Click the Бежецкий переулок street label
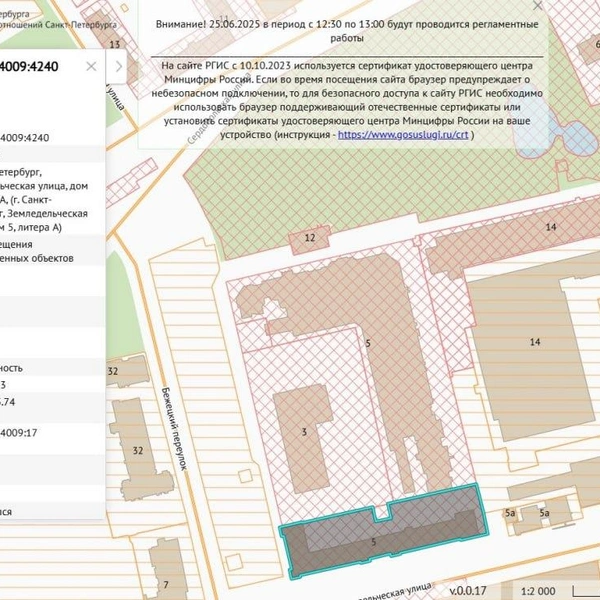 click(174, 429)
